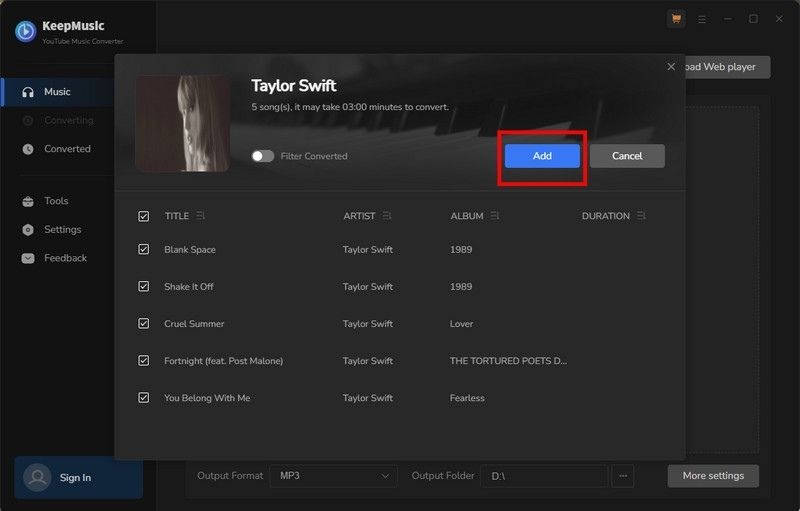Close the Taylor Swift dialog with X

[x=671, y=67]
